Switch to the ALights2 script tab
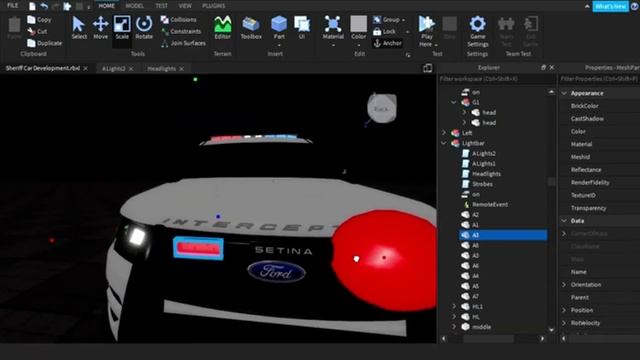The width and height of the screenshot is (640, 360). 113,69
